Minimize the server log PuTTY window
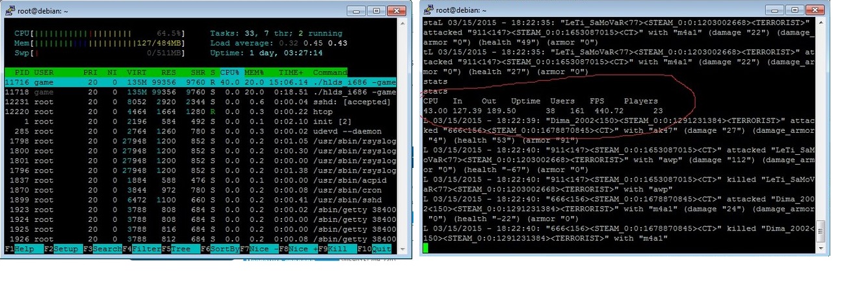This screenshot has width=868, height=300. [774, 10]
